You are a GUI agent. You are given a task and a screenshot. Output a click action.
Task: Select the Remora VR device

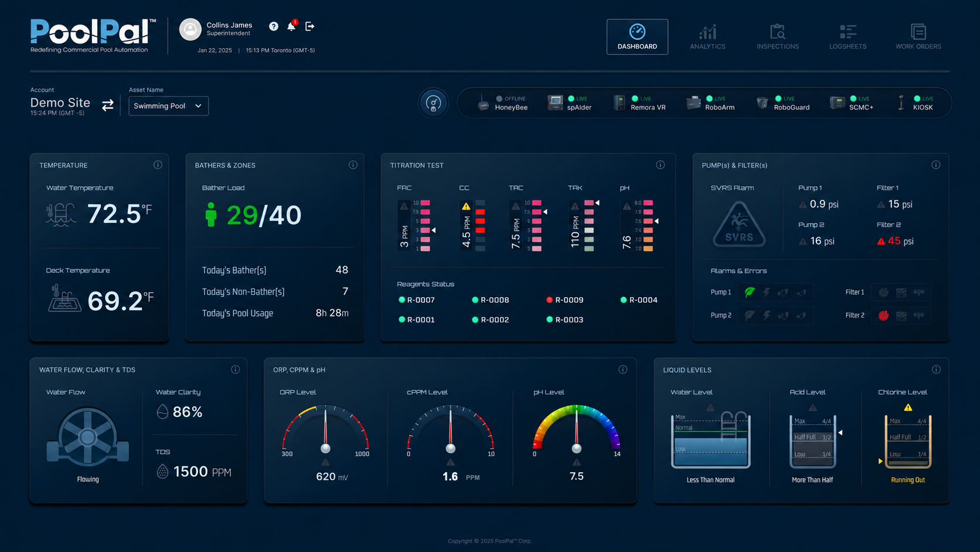(x=639, y=103)
